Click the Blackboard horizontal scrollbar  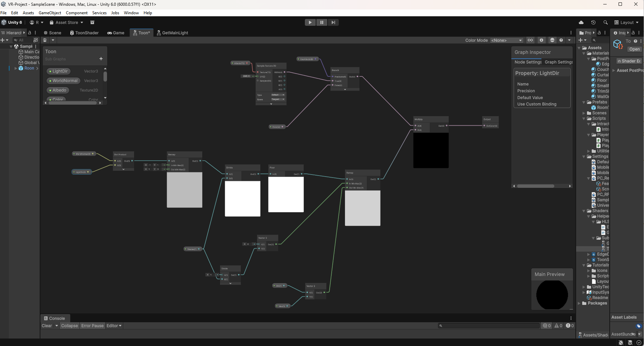73,103
